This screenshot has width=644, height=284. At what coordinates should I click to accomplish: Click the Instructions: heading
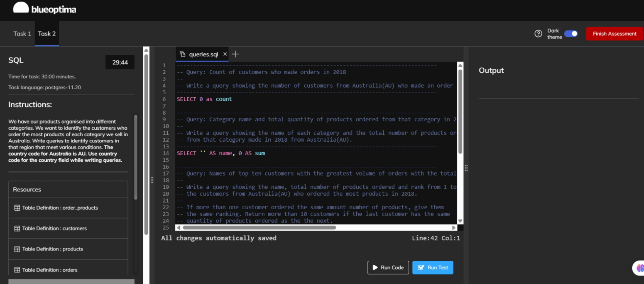[x=30, y=104]
